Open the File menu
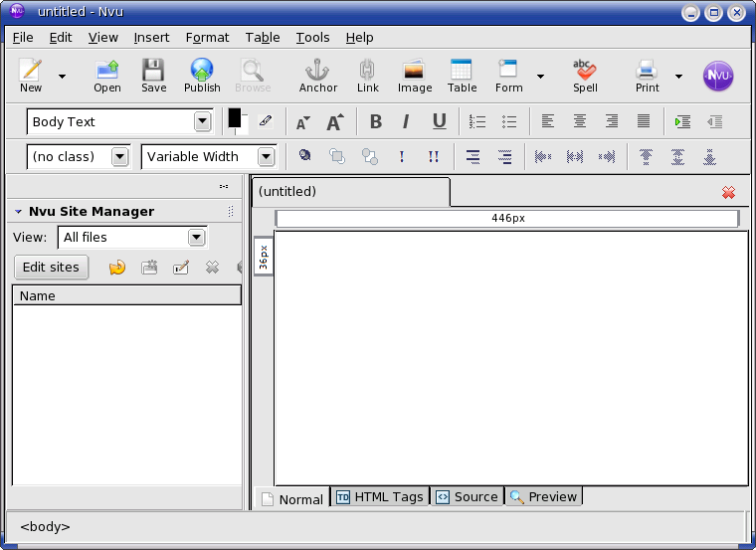756x550 pixels. 23,38
